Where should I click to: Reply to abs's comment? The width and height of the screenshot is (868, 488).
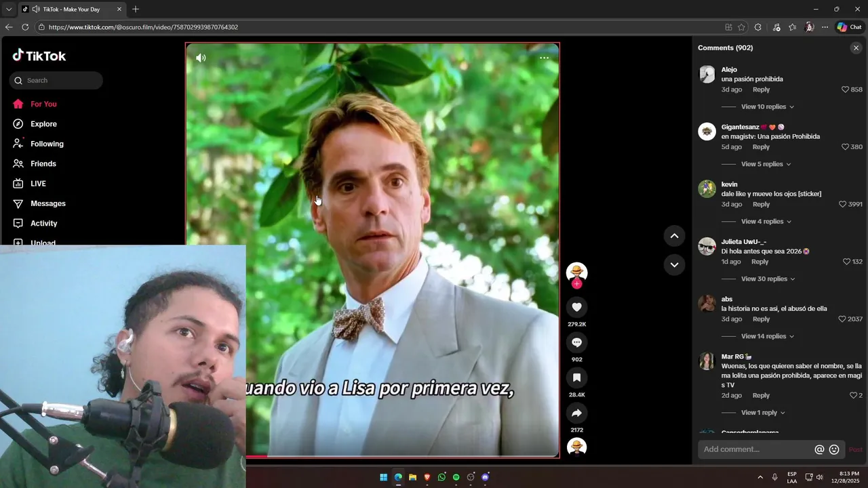pos(761,319)
